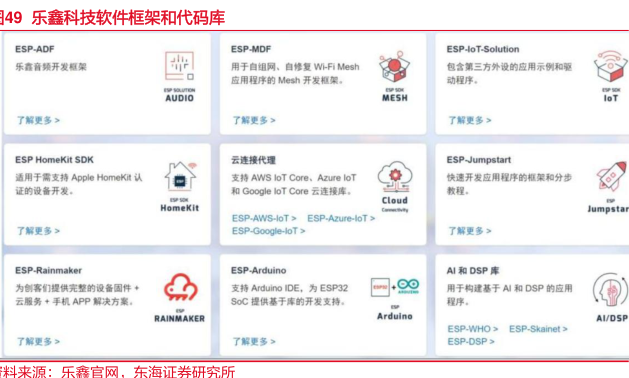Open 了解更多 link under ESP-Arduino
The height and width of the screenshot is (378, 629).
coord(254,341)
